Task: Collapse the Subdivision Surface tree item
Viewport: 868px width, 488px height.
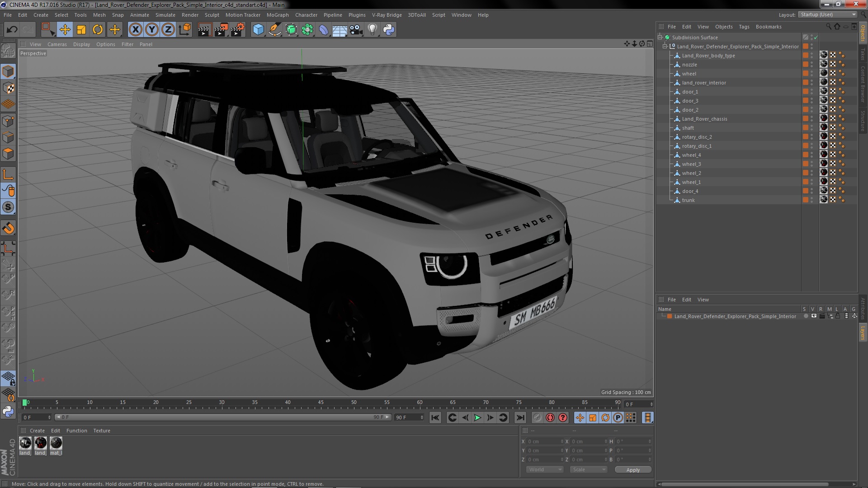Action: [660, 37]
